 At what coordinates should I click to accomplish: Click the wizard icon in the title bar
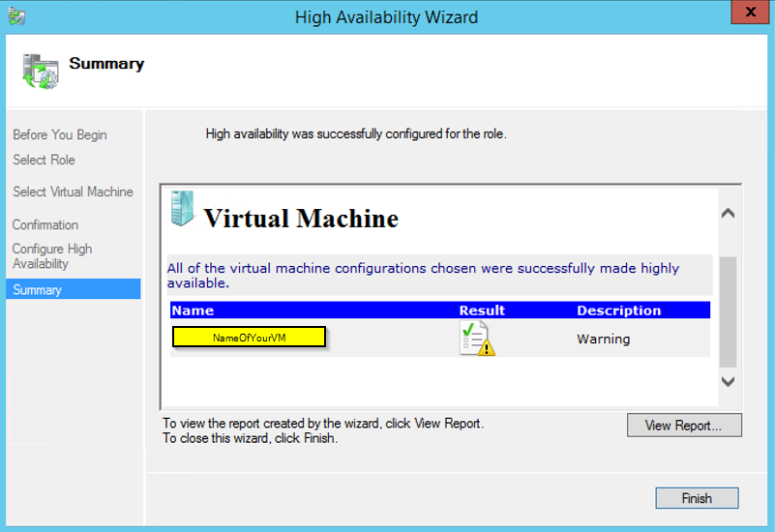coord(15,16)
